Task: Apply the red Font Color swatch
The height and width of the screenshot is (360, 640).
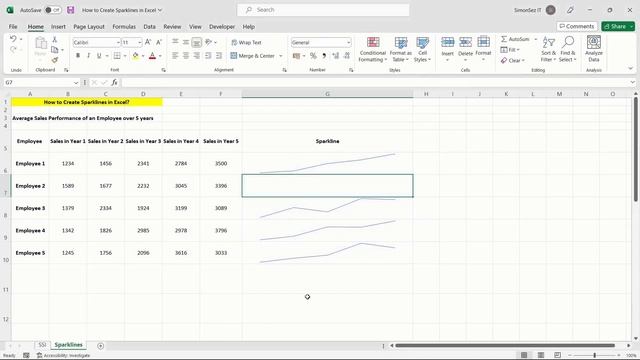Action: point(152,56)
